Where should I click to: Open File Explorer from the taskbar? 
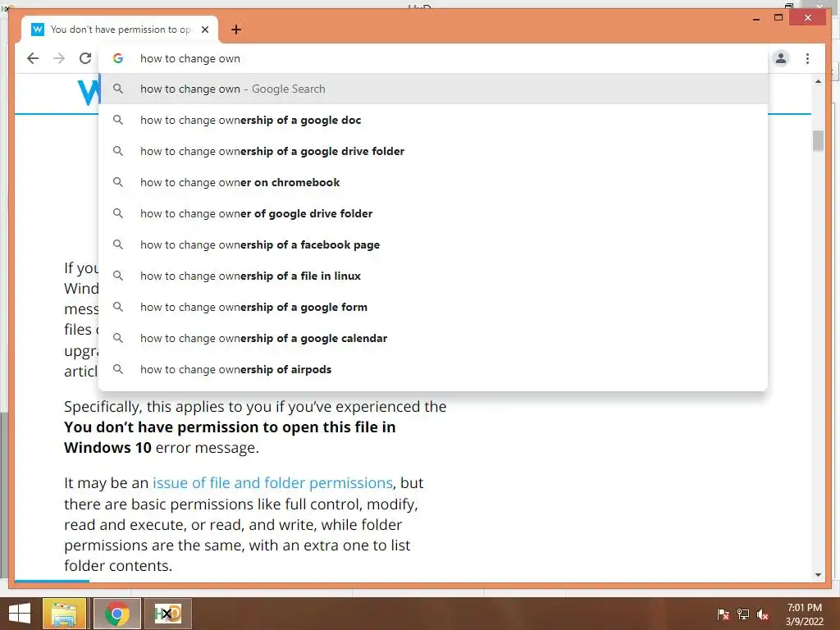pos(64,614)
